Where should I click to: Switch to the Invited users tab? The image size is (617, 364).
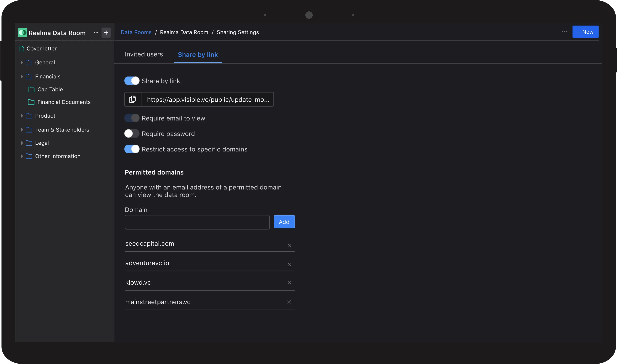(144, 54)
